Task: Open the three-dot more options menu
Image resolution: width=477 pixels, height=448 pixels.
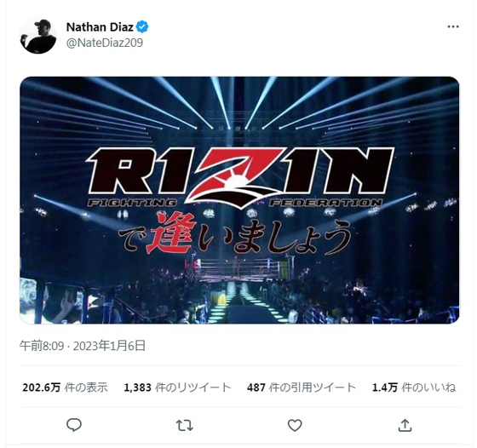Action: coord(453,26)
